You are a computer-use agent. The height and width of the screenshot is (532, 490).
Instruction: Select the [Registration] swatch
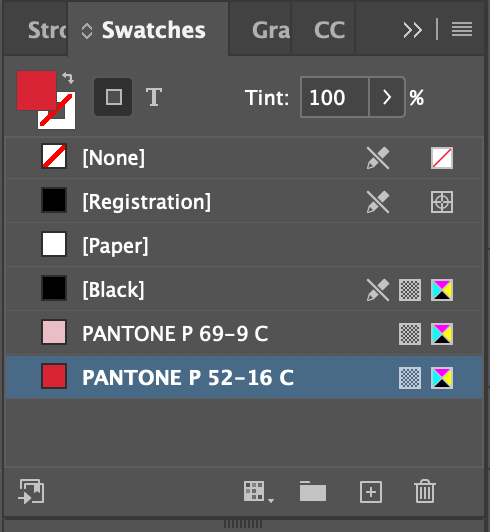tap(244, 202)
